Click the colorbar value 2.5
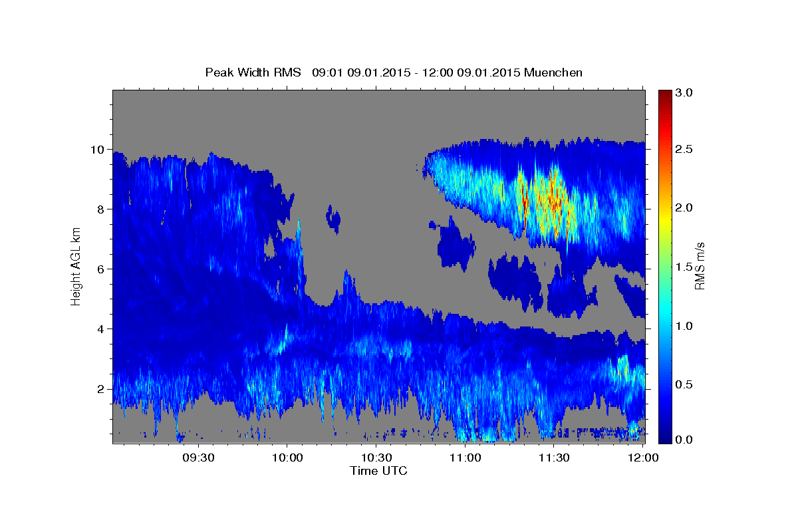 click(x=685, y=150)
